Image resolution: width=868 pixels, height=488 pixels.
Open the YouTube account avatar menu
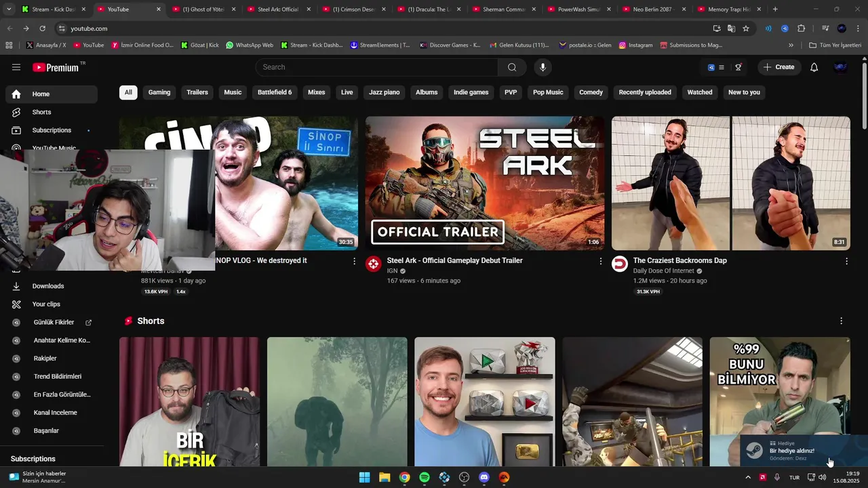click(x=841, y=67)
